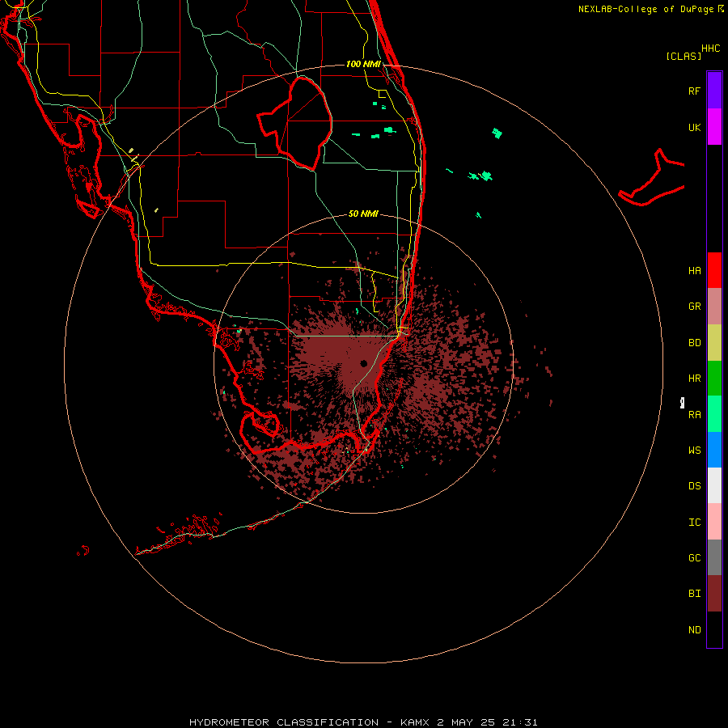Click the brown BI color swatch
This screenshot has height=728, width=728.
(x=714, y=594)
